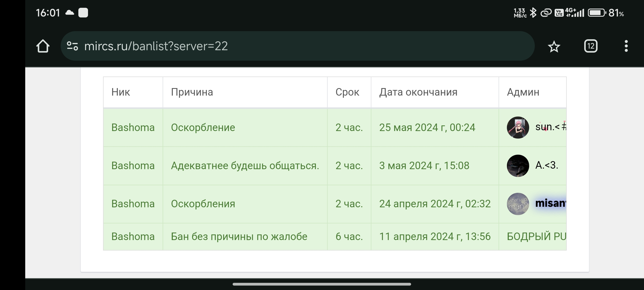Open admin A.<3. name link
The height and width of the screenshot is (290, 644).
(x=547, y=165)
